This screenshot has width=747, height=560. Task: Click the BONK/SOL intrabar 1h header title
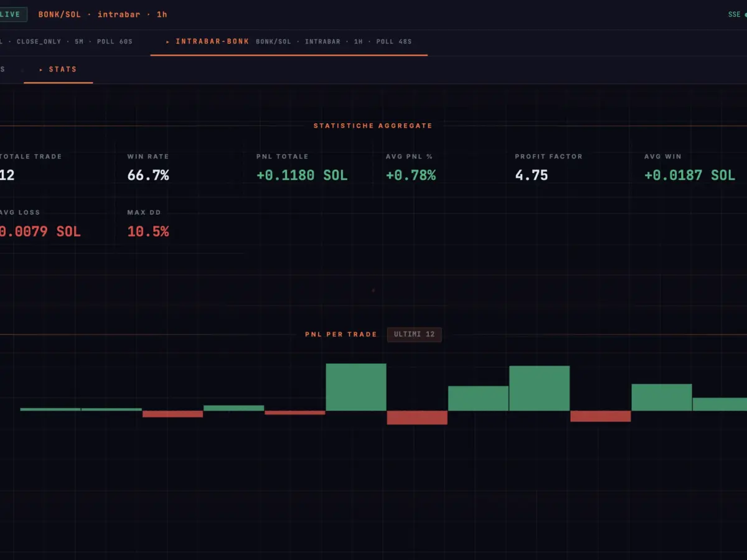point(103,14)
